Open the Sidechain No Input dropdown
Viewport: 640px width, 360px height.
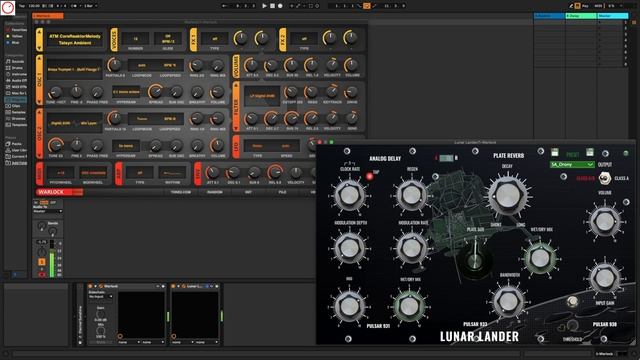(x=100, y=296)
